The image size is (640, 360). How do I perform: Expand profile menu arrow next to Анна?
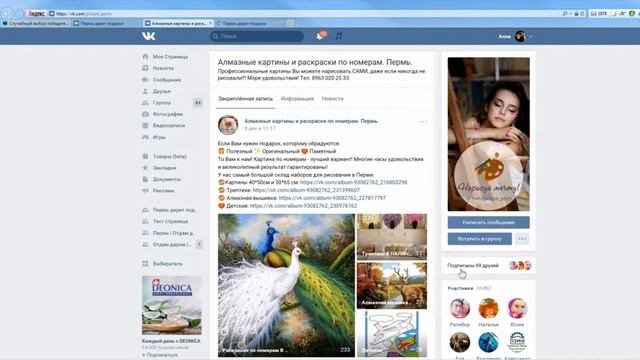[x=530, y=36]
